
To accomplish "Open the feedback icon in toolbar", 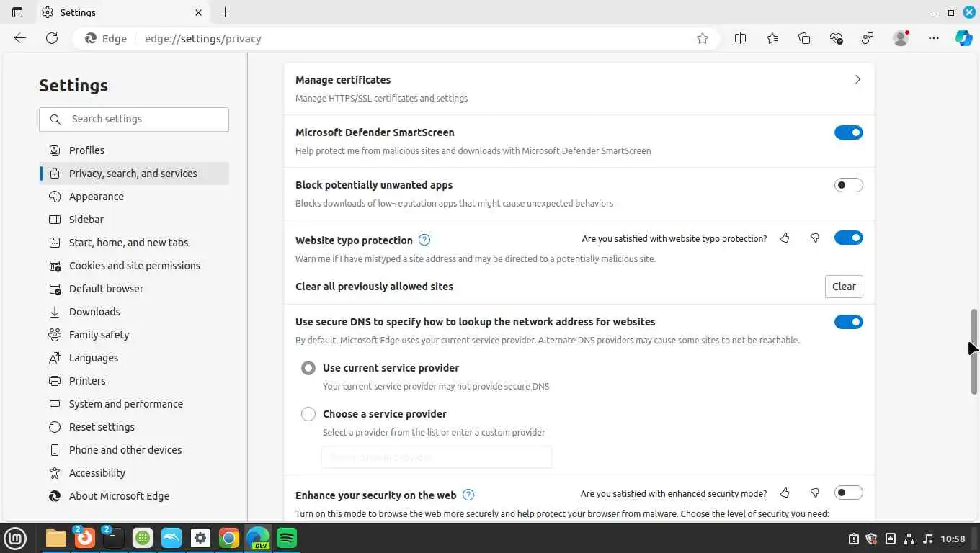I will [x=868, y=38].
